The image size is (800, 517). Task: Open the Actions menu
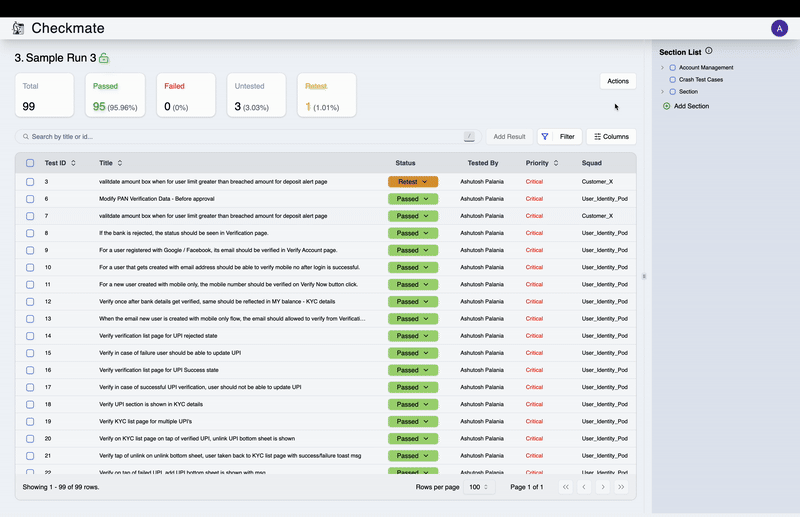[617, 81]
